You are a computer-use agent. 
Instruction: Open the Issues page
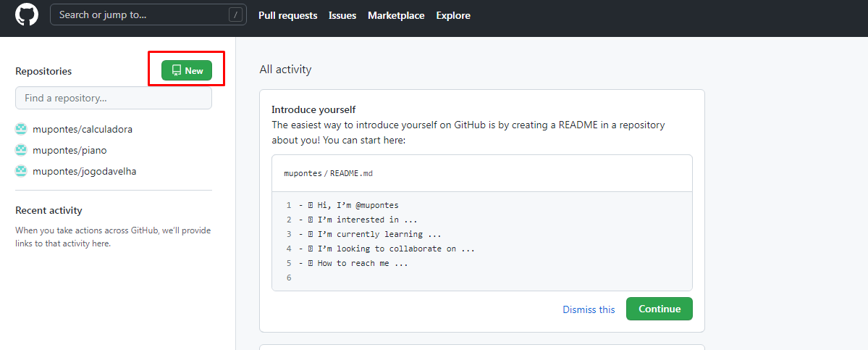coord(342,15)
